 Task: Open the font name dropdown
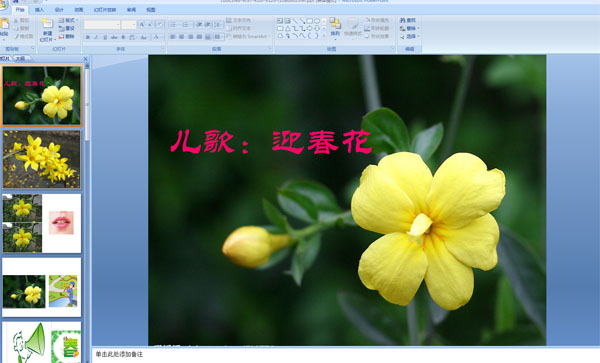pos(118,24)
